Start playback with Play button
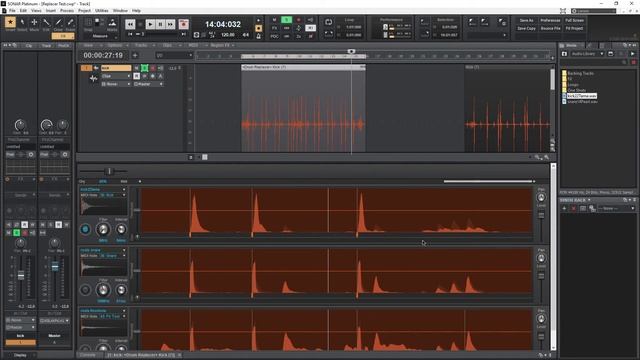The image size is (640, 360). (150, 24)
